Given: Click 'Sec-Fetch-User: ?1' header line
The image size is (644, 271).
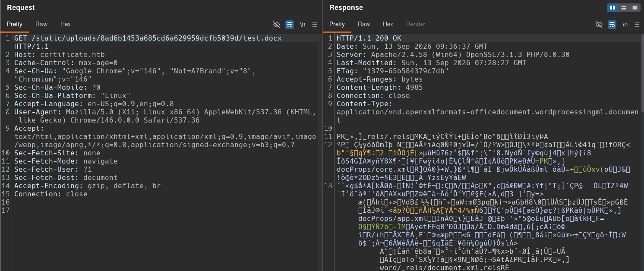Looking at the screenshot, I should coord(53,170).
